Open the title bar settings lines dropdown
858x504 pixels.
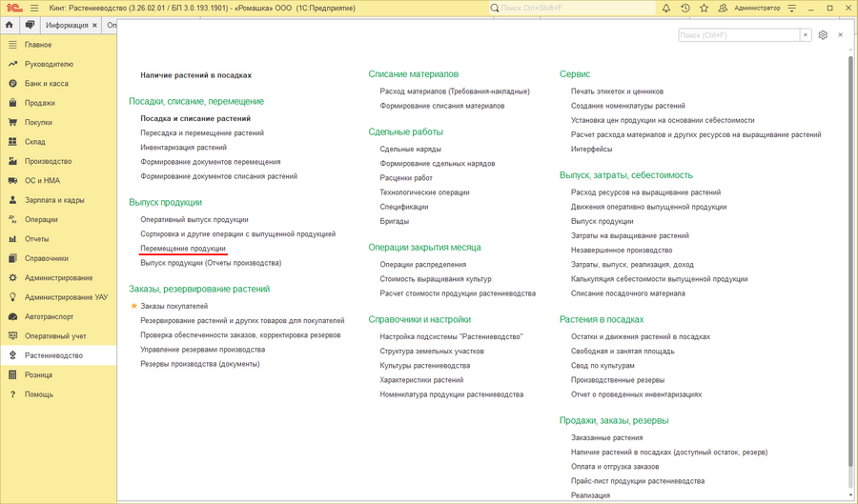click(x=792, y=9)
